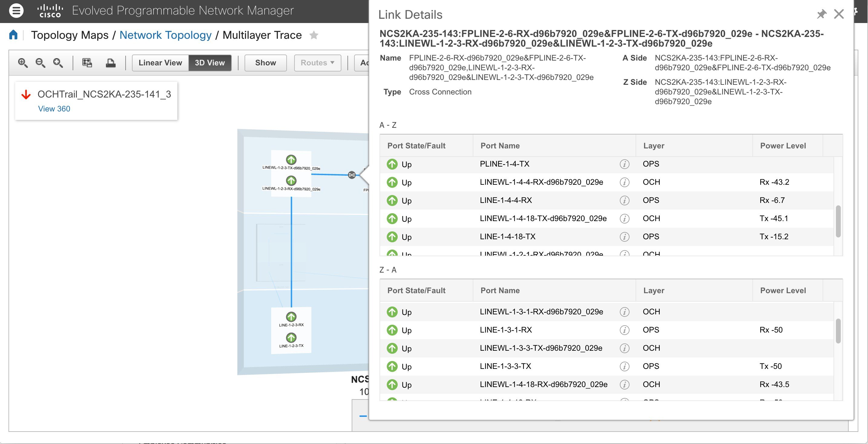The width and height of the screenshot is (868, 444).
Task: Open info for port PLINE-1-4-TX
Action: coord(624,164)
